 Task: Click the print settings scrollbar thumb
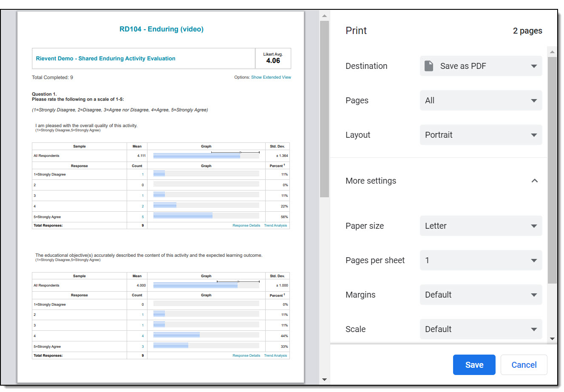coord(552,170)
